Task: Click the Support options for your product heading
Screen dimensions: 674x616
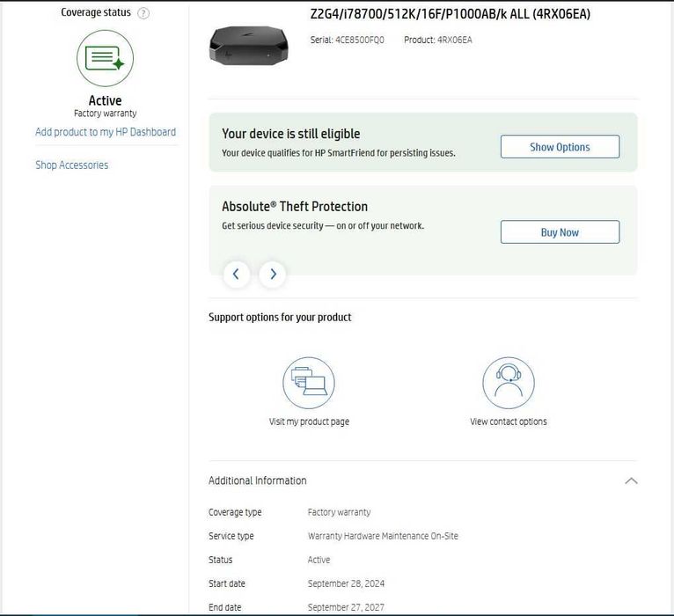Action: pos(280,318)
